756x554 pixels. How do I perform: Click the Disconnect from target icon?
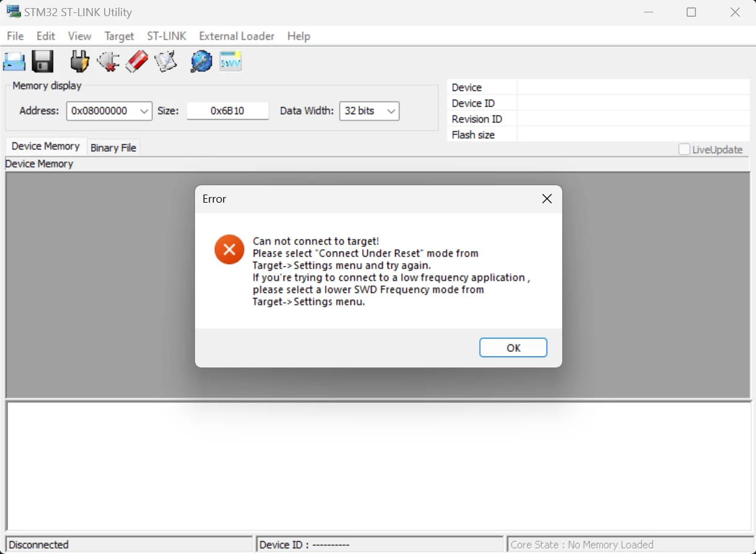[108, 61]
